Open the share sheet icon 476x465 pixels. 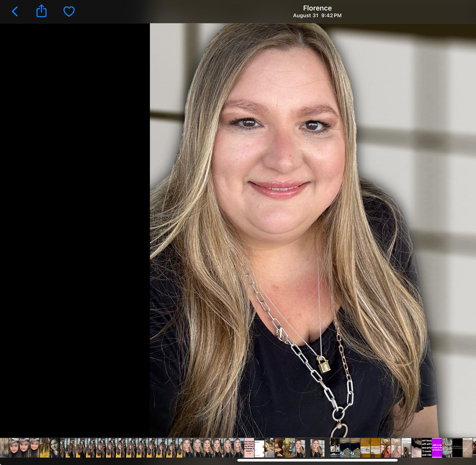[x=42, y=11]
